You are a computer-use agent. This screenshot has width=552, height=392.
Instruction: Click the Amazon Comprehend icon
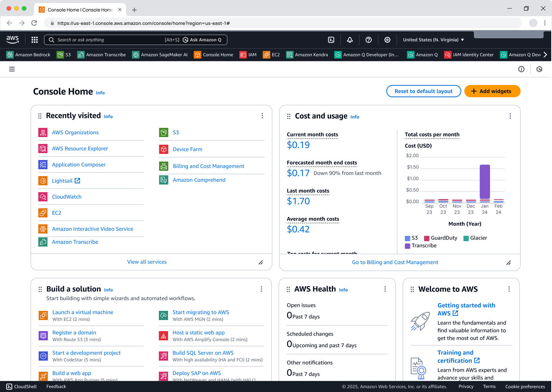[164, 180]
